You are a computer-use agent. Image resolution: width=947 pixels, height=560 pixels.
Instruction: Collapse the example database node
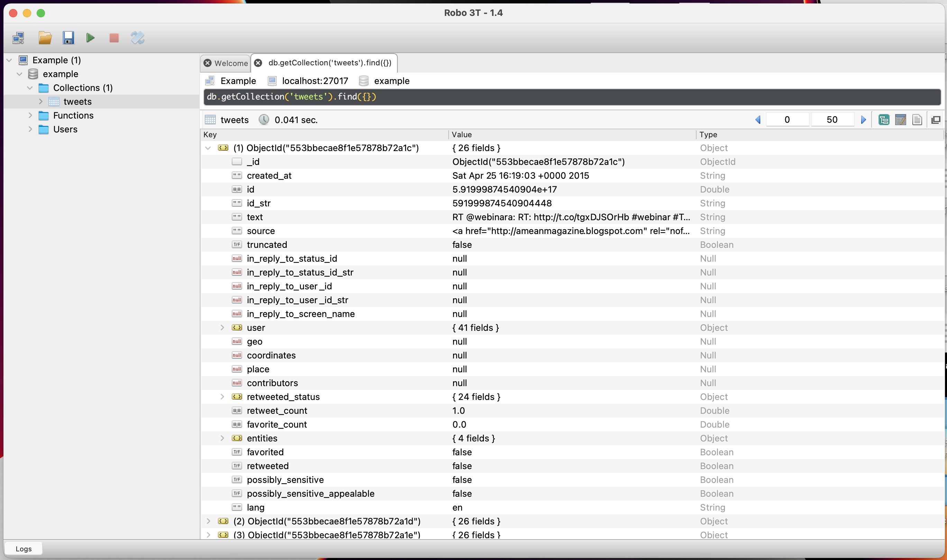20,74
